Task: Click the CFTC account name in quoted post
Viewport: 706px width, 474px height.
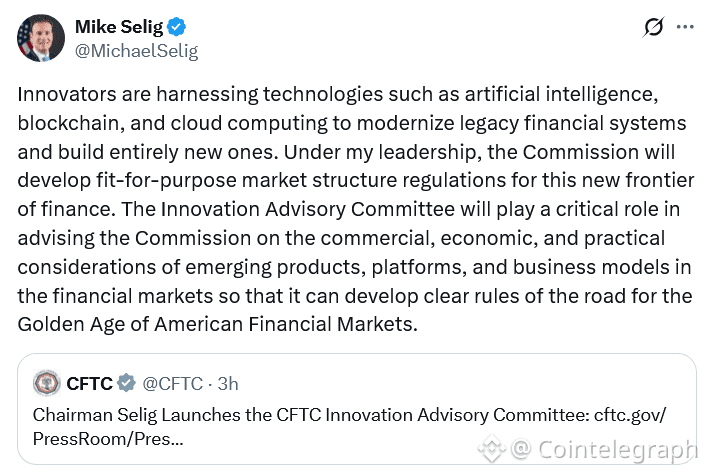Action: 89,383
